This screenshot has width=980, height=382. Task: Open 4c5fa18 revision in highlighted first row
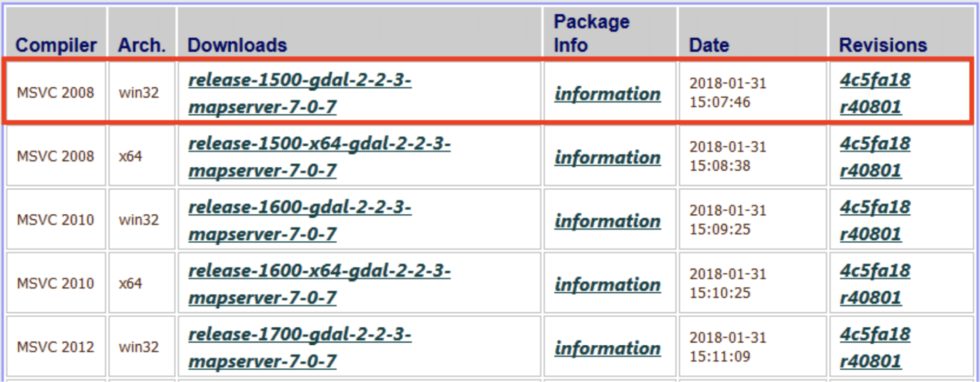pos(875,80)
